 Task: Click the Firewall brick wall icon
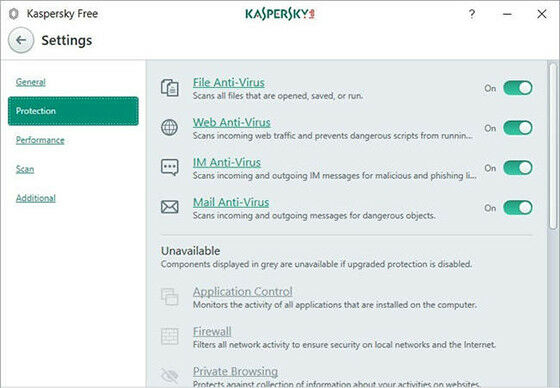(x=170, y=336)
